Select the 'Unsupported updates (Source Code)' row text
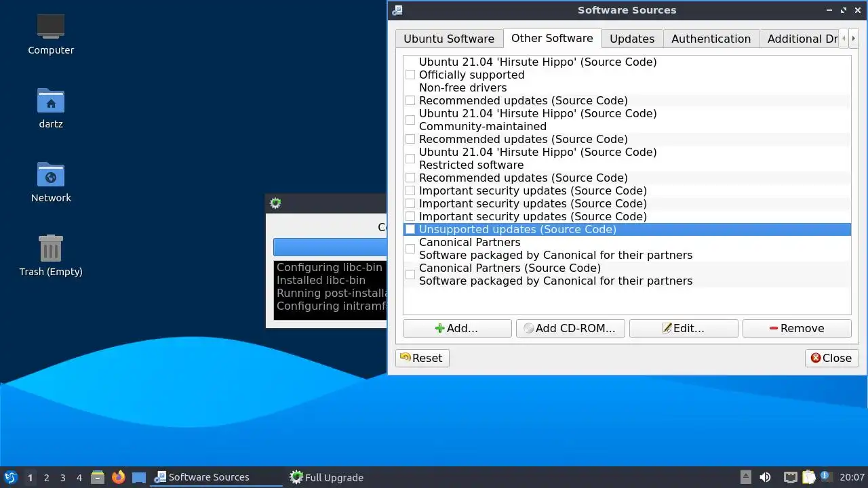 tap(517, 229)
